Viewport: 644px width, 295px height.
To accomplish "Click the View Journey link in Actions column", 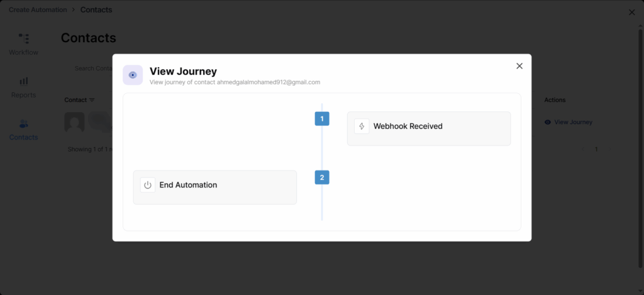I will 569,122.
